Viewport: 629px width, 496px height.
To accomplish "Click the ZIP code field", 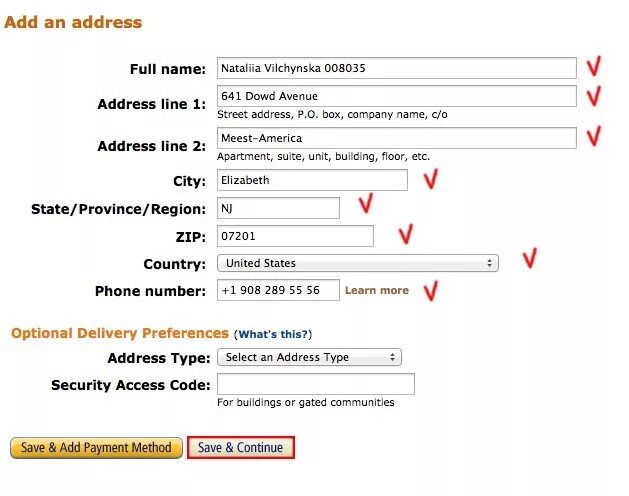I will click(x=295, y=236).
